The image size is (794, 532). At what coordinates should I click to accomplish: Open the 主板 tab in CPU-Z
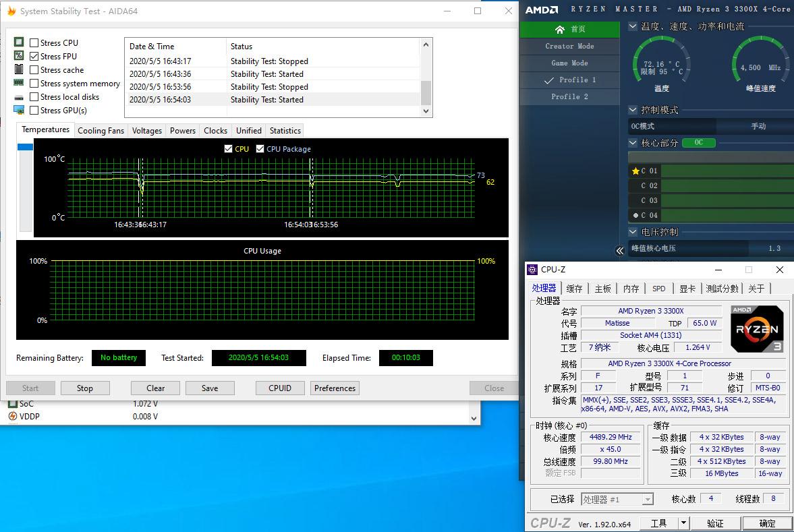[x=602, y=289]
